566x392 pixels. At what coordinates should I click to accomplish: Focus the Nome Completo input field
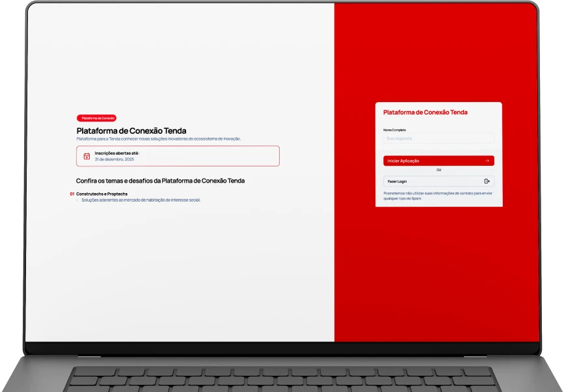[x=438, y=138]
